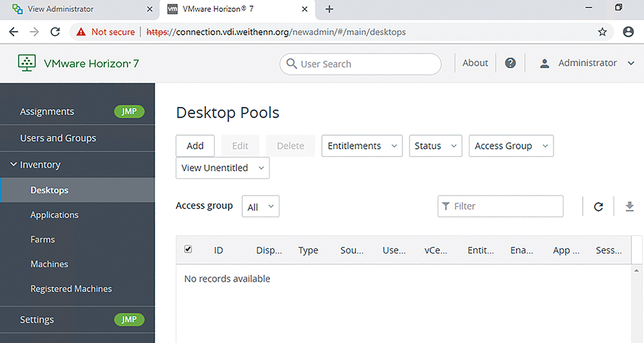Viewport: 644px width, 343px height.
Task: Close the View Administrator tab
Action: point(150,9)
